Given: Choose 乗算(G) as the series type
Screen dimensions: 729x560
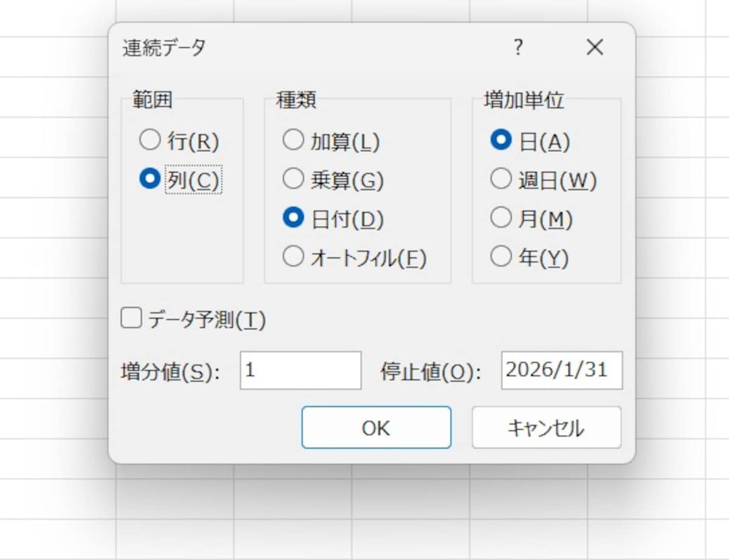Looking at the screenshot, I should pos(294,178).
